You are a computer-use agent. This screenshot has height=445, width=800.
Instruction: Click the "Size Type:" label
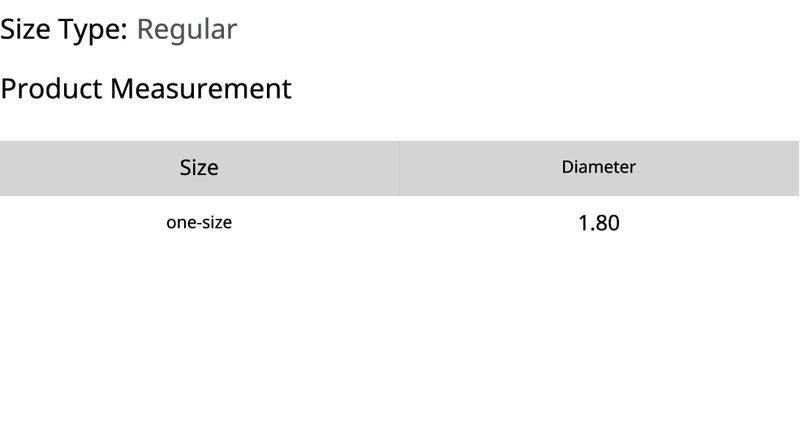tap(64, 30)
